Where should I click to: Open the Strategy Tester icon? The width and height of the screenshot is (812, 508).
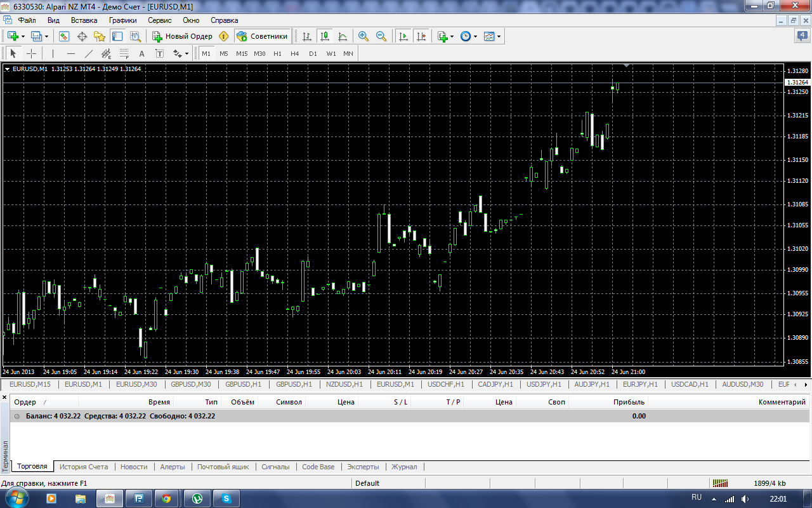tap(135, 36)
